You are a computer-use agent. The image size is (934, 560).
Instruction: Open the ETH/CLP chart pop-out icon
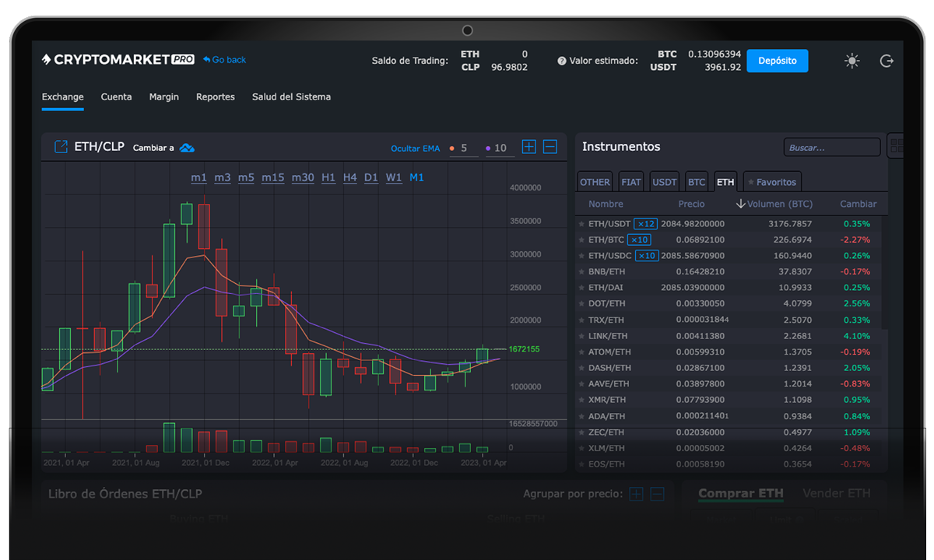pos(61,147)
